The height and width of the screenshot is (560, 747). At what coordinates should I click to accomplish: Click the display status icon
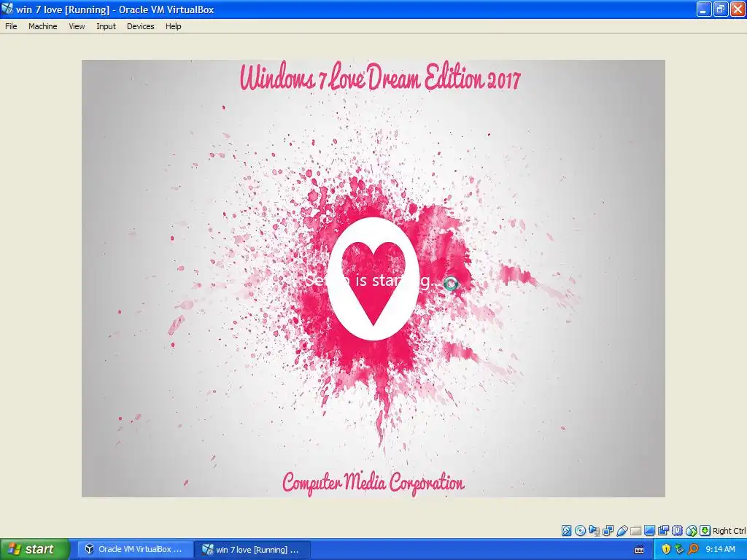tap(649, 531)
